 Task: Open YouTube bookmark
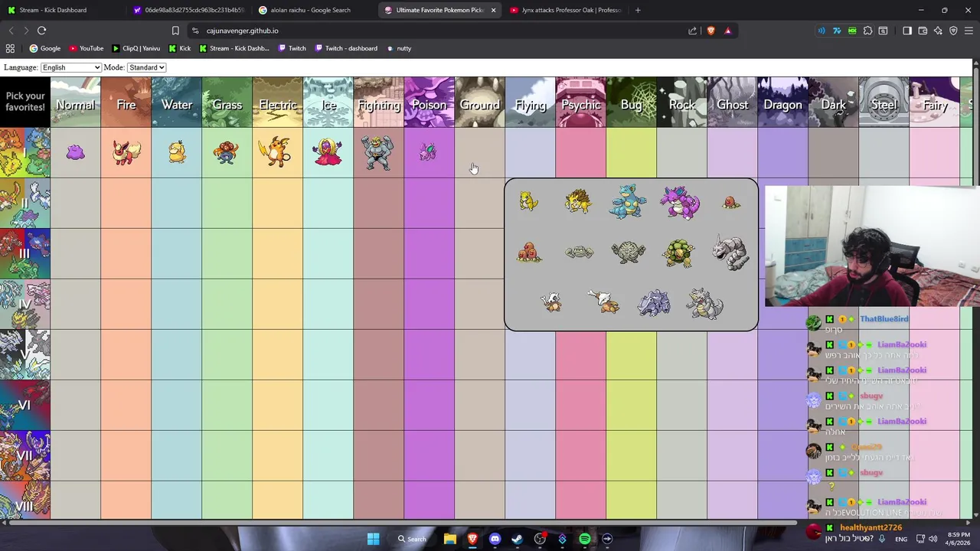coord(86,48)
